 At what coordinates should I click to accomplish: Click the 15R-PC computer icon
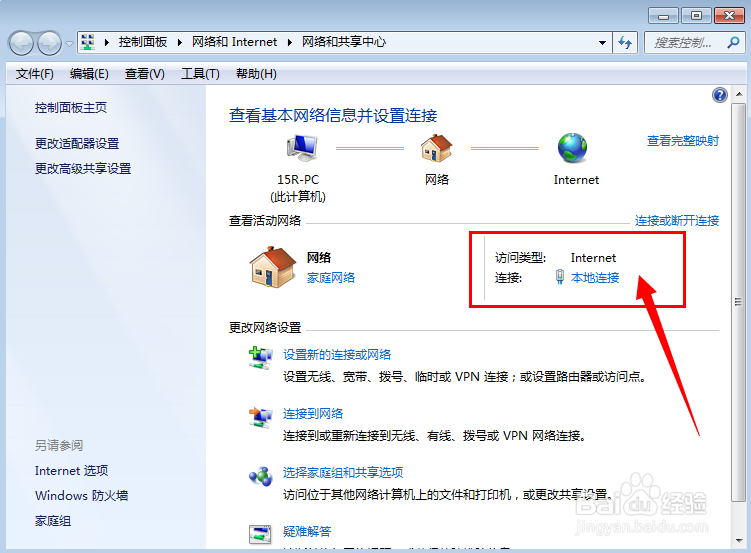point(302,147)
